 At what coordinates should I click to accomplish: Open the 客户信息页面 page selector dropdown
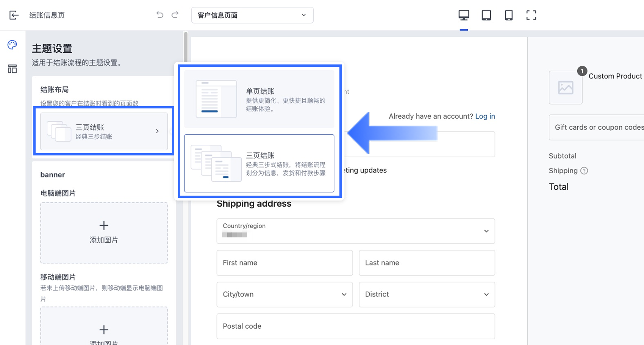[252, 15]
